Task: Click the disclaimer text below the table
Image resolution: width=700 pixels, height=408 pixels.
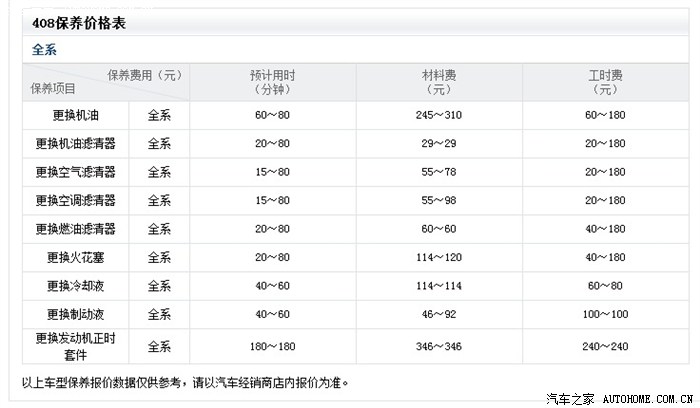Action: 185,383
